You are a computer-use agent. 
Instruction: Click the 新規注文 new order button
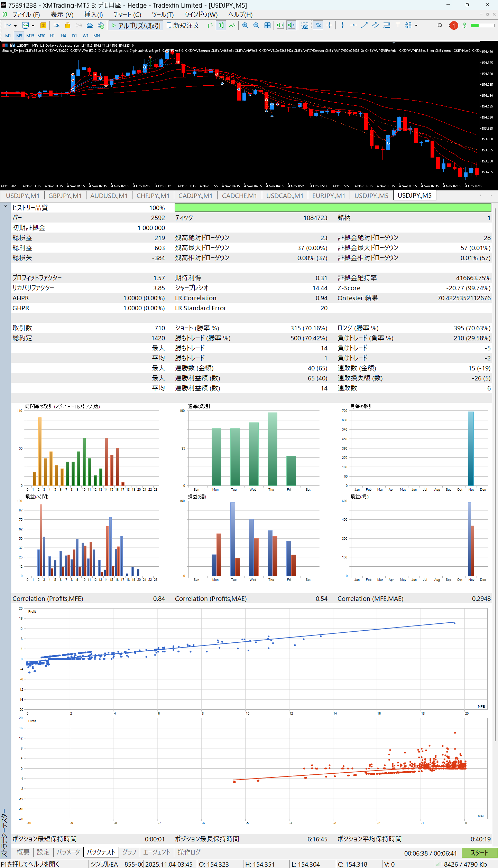[183, 26]
